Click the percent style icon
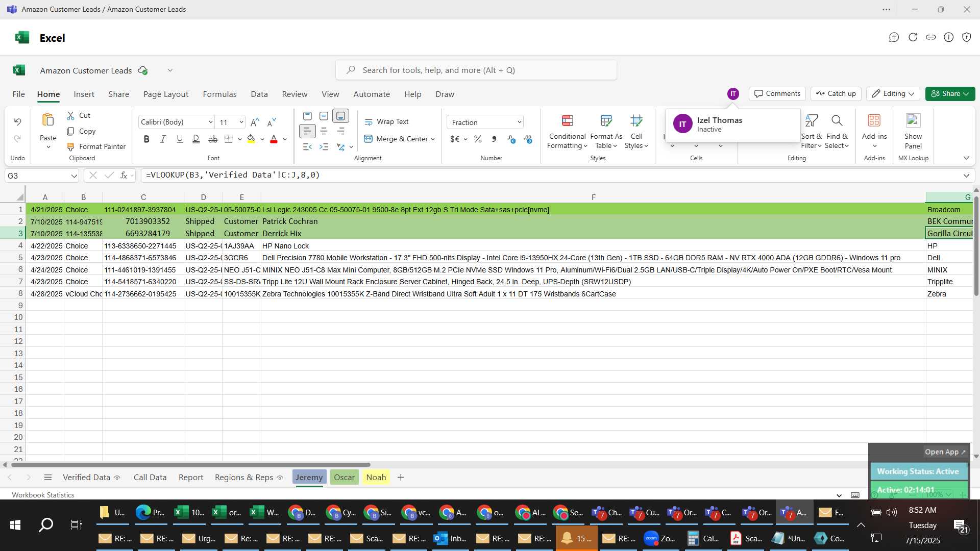 click(x=478, y=139)
